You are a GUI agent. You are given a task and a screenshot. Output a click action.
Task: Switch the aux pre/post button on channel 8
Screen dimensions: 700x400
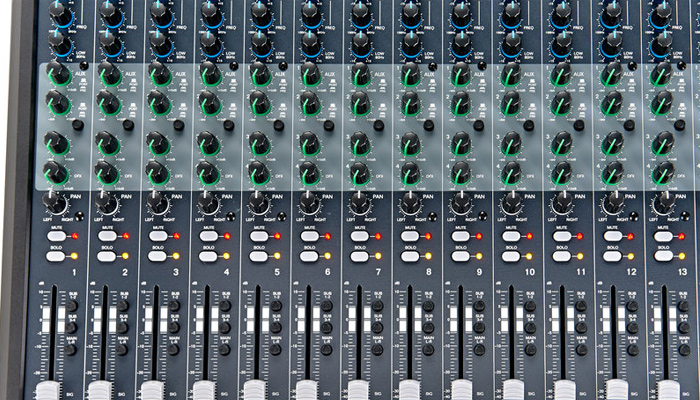tap(429, 125)
